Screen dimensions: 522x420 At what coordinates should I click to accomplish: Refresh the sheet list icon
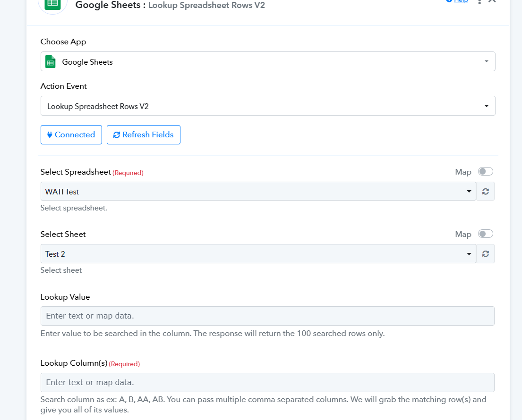pos(485,254)
